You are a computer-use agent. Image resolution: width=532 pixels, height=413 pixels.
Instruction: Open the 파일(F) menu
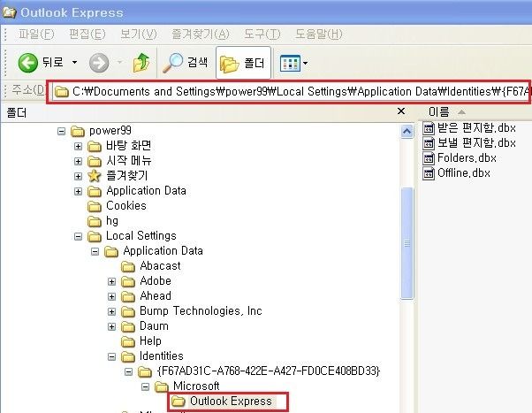click(x=36, y=34)
